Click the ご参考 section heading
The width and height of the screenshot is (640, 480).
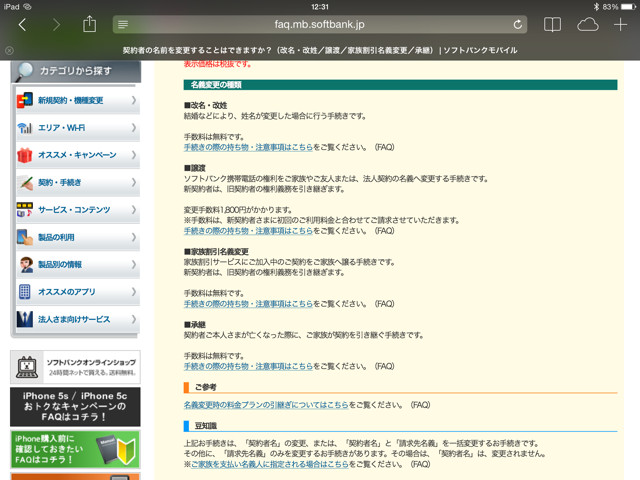pyautogui.click(x=205, y=387)
